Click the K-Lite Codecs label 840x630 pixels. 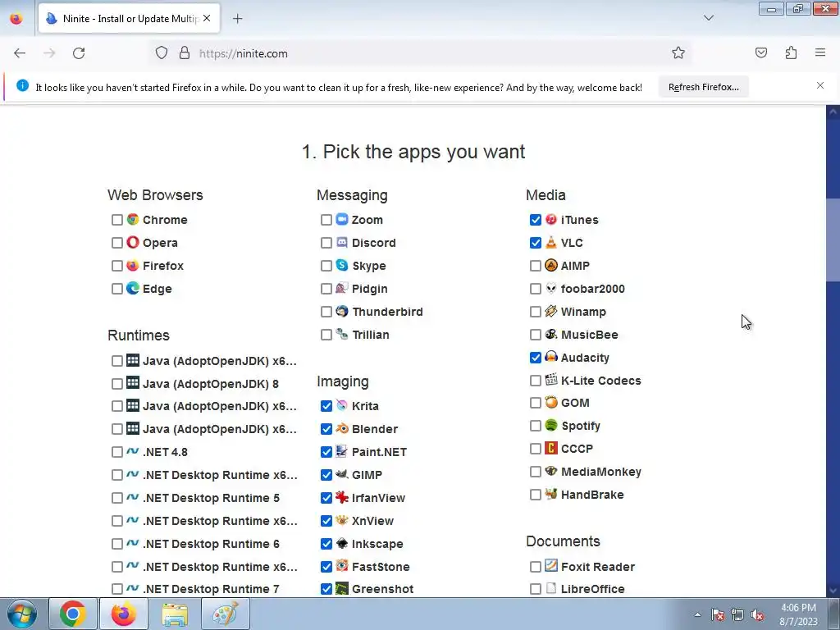pyautogui.click(x=600, y=381)
